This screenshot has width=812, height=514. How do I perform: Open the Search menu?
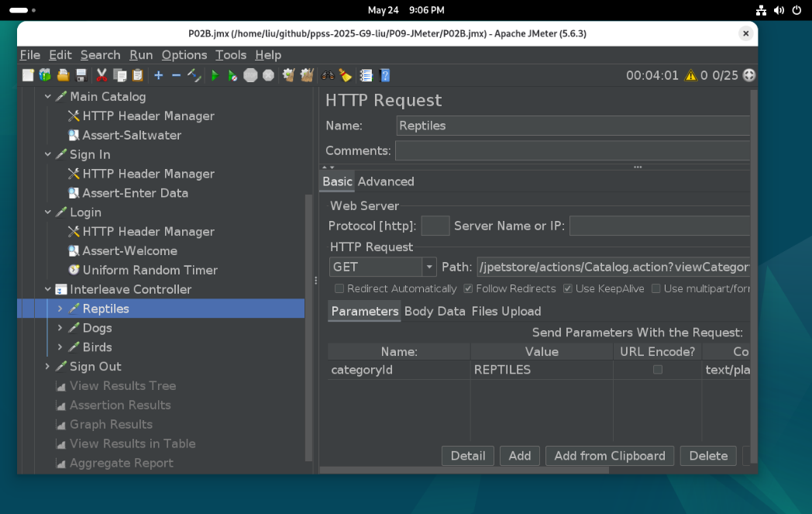point(101,55)
